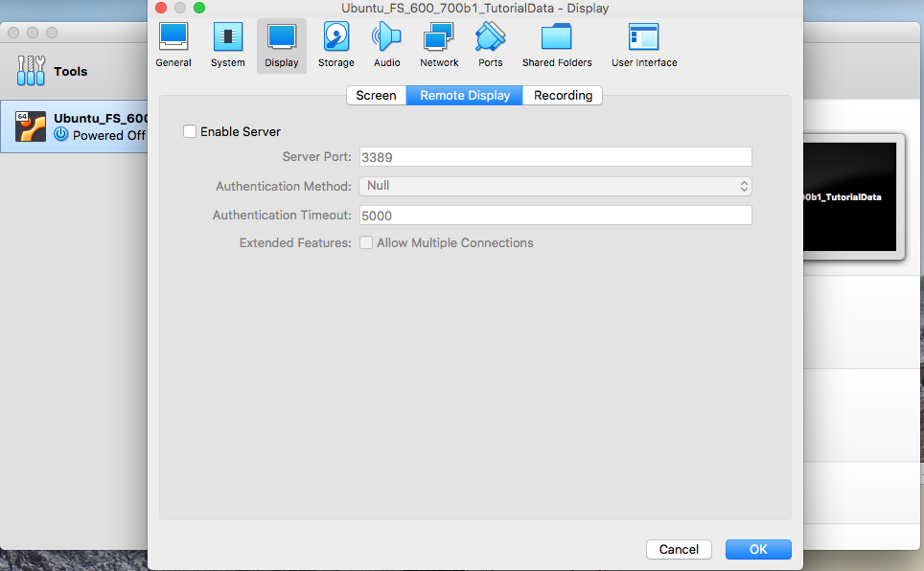Switch to the Network settings section
The image size is (924, 571).
pos(439,45)
